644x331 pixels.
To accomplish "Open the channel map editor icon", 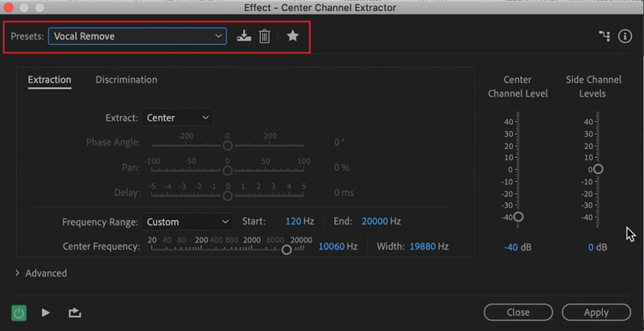I will [605, 36].
